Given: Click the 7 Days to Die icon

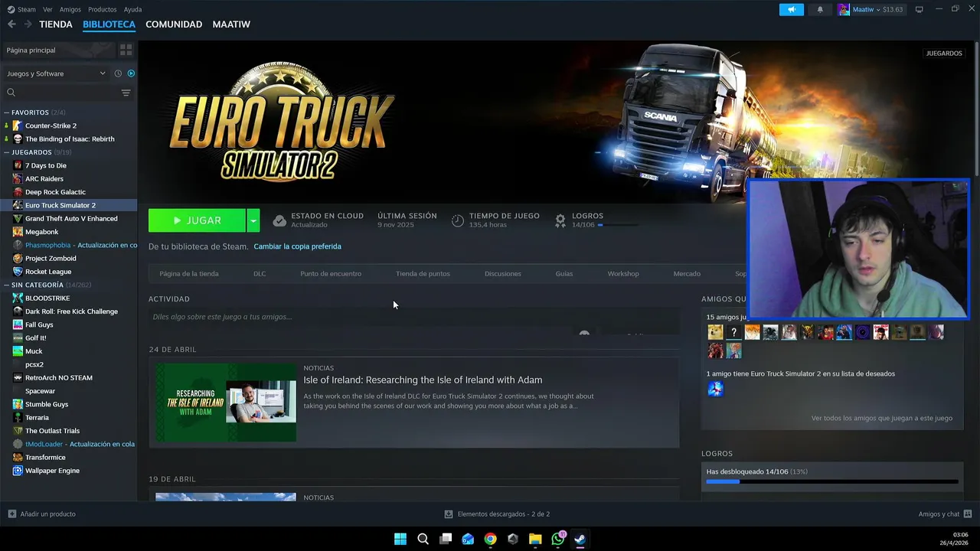Looking at the screenshot, I should click(18, 165).
